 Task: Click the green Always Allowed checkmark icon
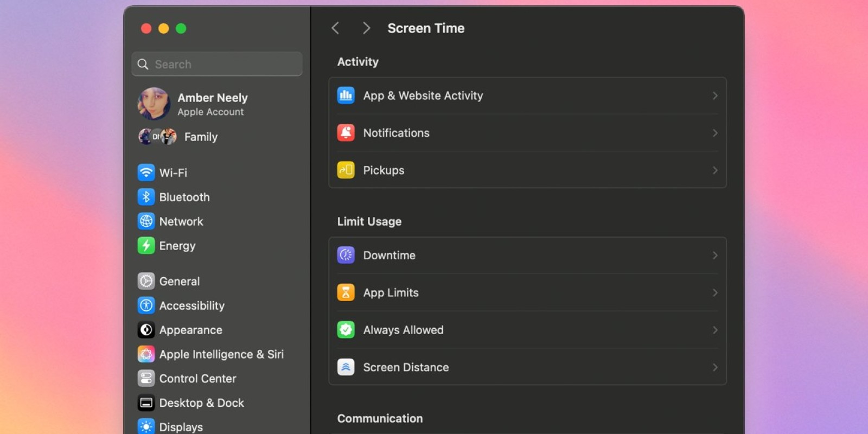(x=346, y=330)
